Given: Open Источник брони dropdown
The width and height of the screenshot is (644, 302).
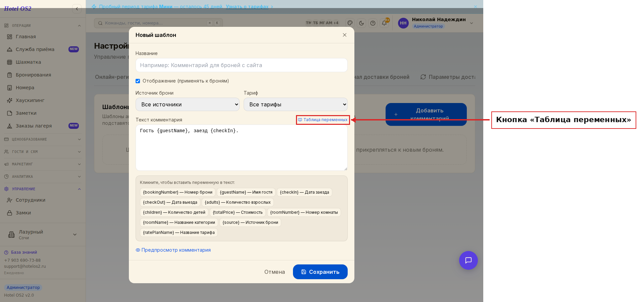Looking at the screenshot, I should click(188, 104).
